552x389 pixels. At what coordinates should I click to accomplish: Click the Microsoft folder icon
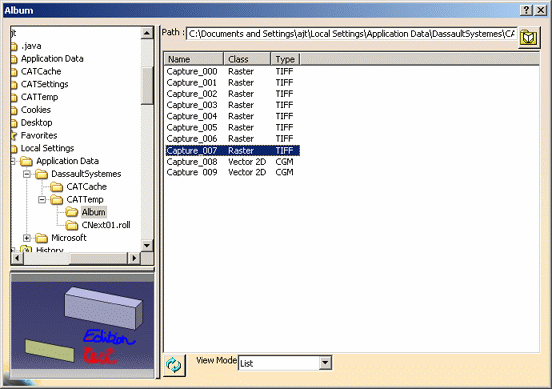click(x=42, y=238)
